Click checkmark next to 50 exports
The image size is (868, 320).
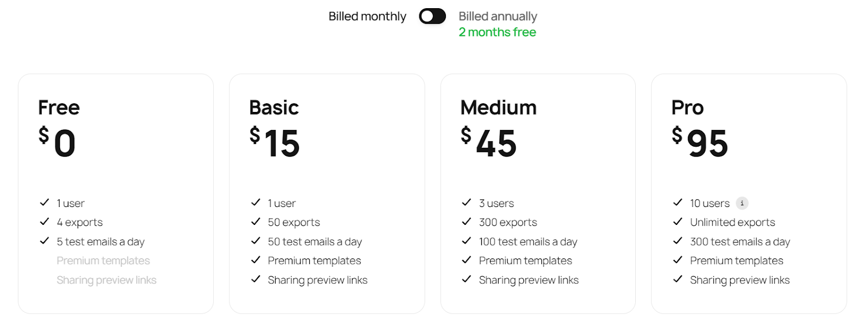point(256,222)
